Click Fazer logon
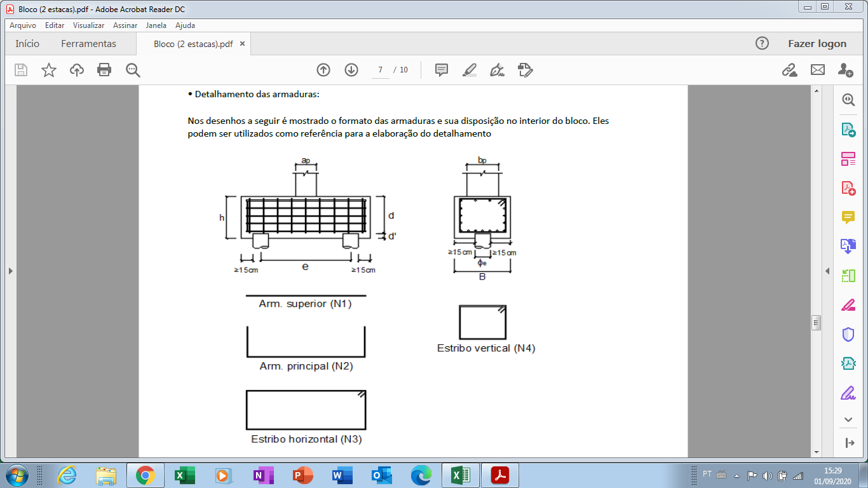Screen dimensions: 868x488 point(817,44)
